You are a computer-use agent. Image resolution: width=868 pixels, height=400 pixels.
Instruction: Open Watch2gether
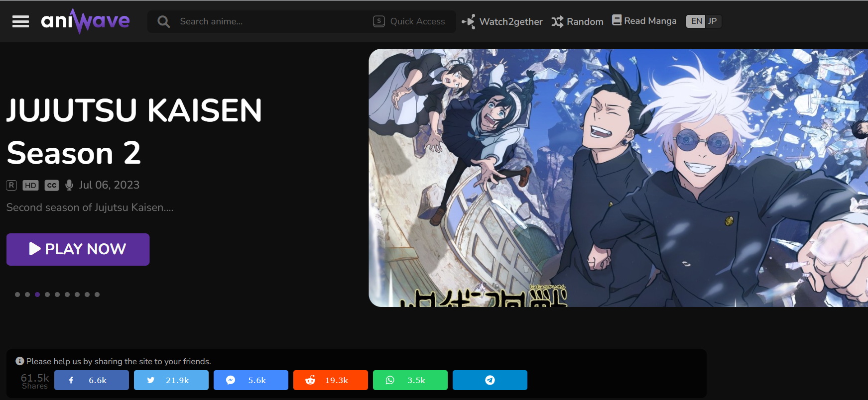[x=502, y=21]
